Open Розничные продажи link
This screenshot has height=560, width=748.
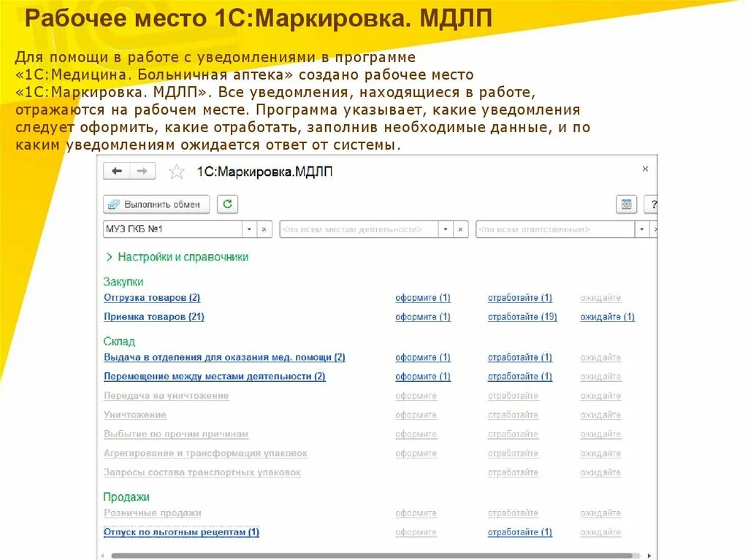pyautogui.click(x=152, y=513)
